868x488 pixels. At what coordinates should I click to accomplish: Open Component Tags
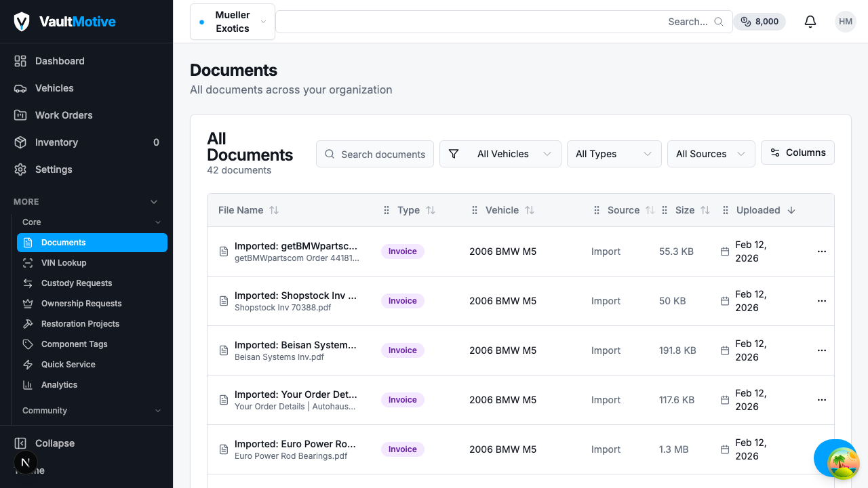92,344
